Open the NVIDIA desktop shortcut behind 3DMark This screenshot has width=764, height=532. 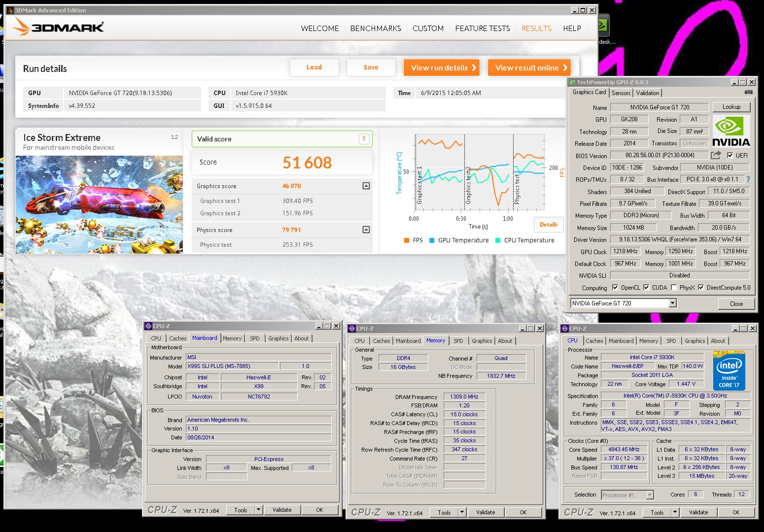coord(603,26)
